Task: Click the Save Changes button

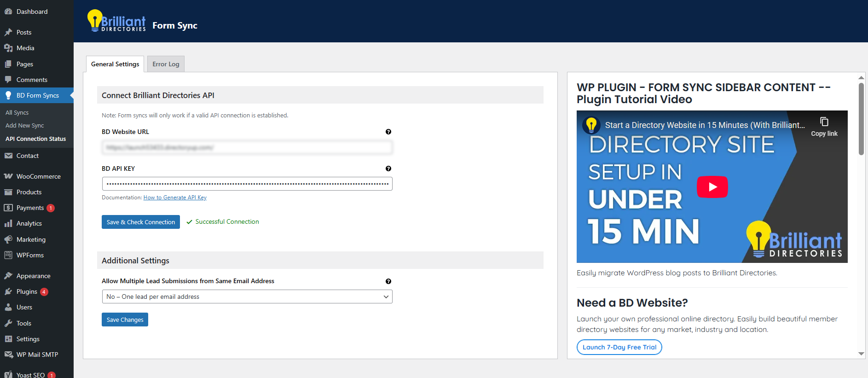Action: 125,320
